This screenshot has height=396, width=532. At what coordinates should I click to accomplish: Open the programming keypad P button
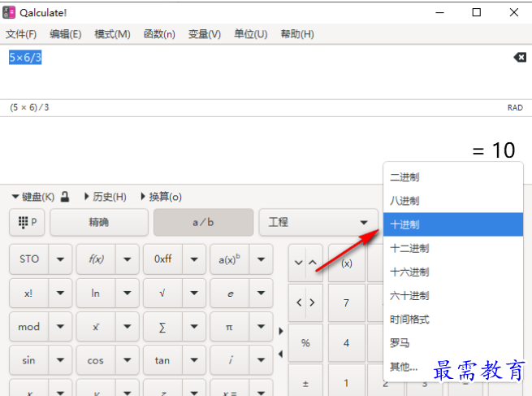coord(27,223)
